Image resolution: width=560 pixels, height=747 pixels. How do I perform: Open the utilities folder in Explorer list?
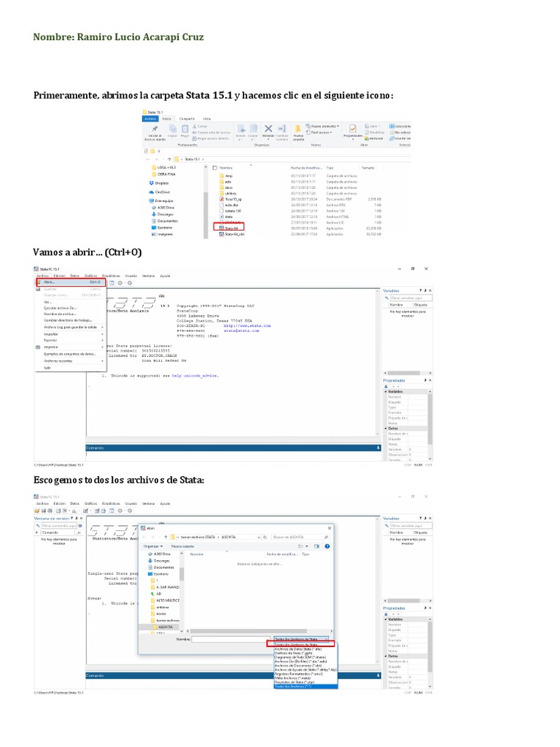(x=227, y=193)
